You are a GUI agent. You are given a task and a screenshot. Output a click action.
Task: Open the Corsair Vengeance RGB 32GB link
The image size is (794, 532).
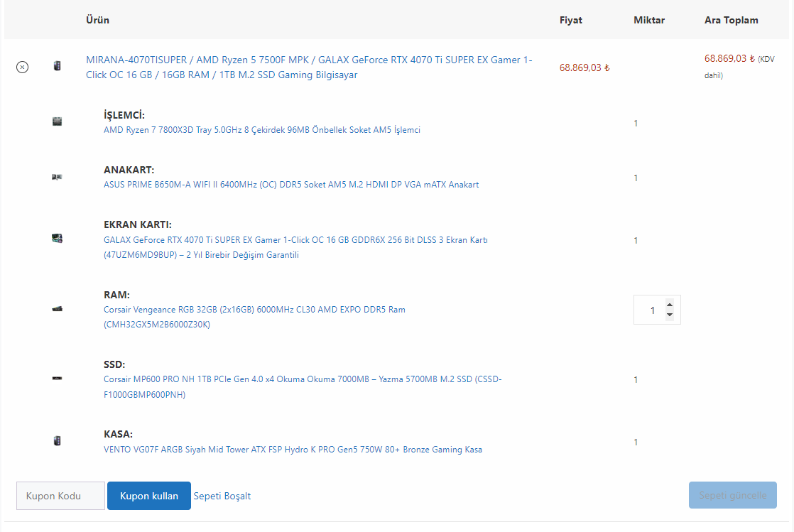tap(254, 310)
